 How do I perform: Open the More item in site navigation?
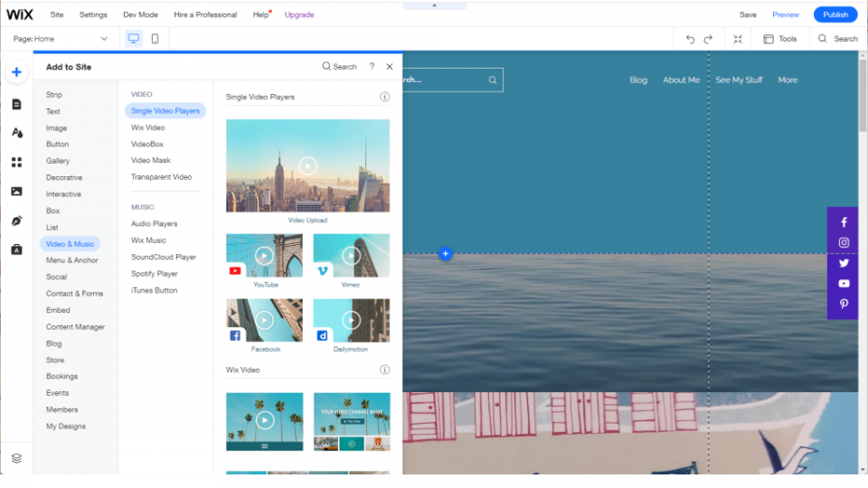point(788,80)
